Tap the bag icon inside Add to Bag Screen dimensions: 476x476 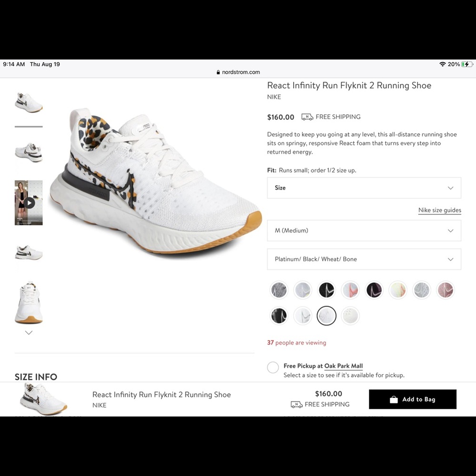click(393, 399)
